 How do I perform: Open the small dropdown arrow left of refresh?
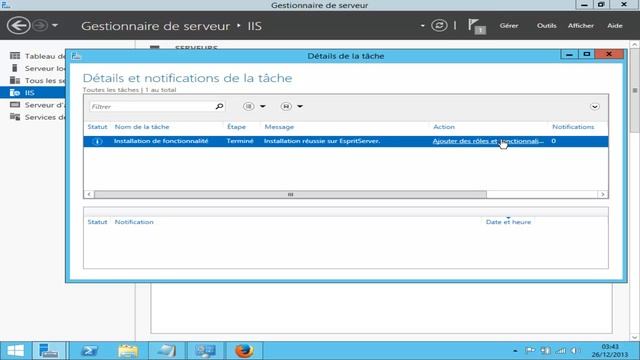pos(422,26)
